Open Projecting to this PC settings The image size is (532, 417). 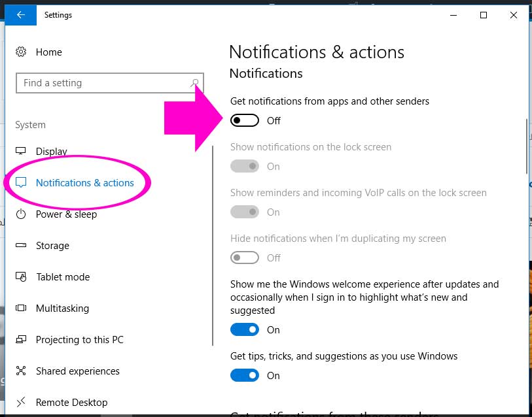tap(80, 340)
